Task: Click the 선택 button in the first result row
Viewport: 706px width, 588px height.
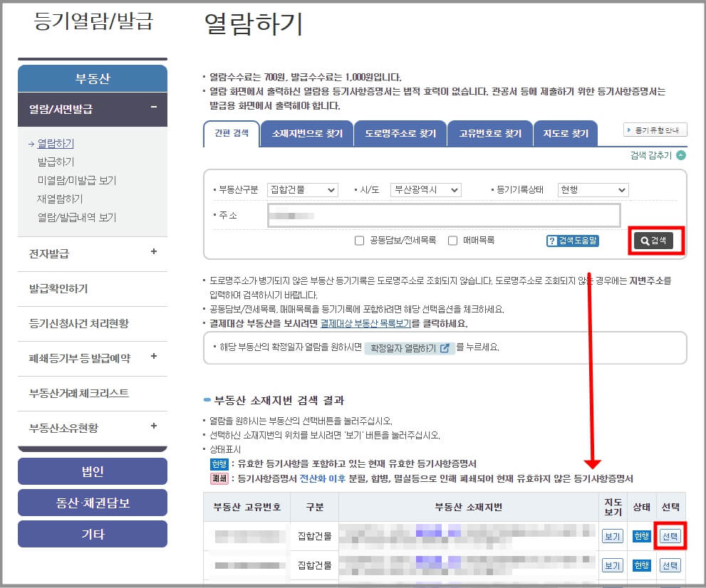Action: pos(670,536)
